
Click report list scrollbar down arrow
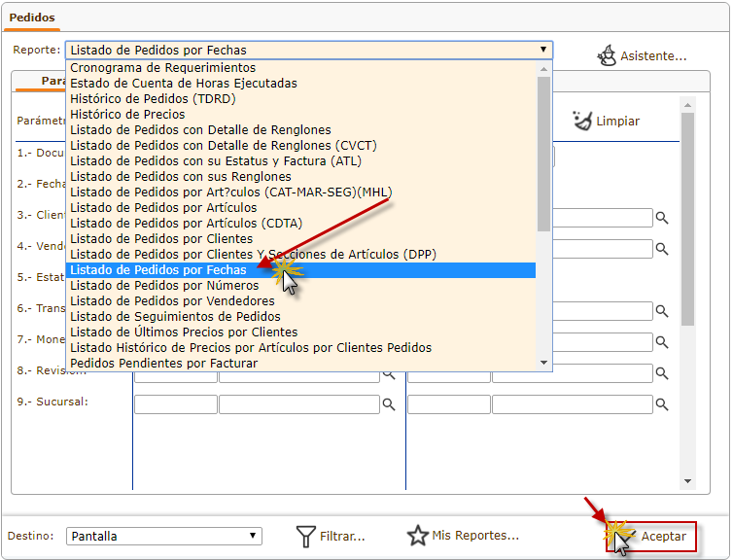click(543, 363)
